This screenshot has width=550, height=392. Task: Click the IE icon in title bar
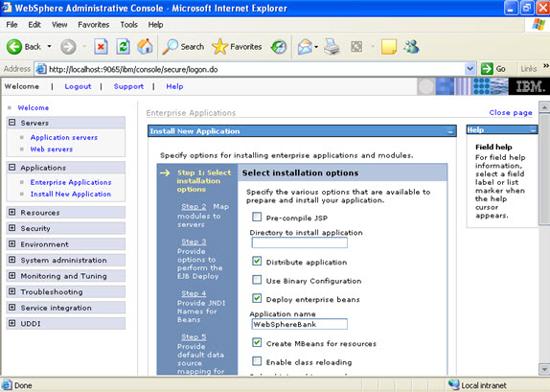(x=7, y=8)
